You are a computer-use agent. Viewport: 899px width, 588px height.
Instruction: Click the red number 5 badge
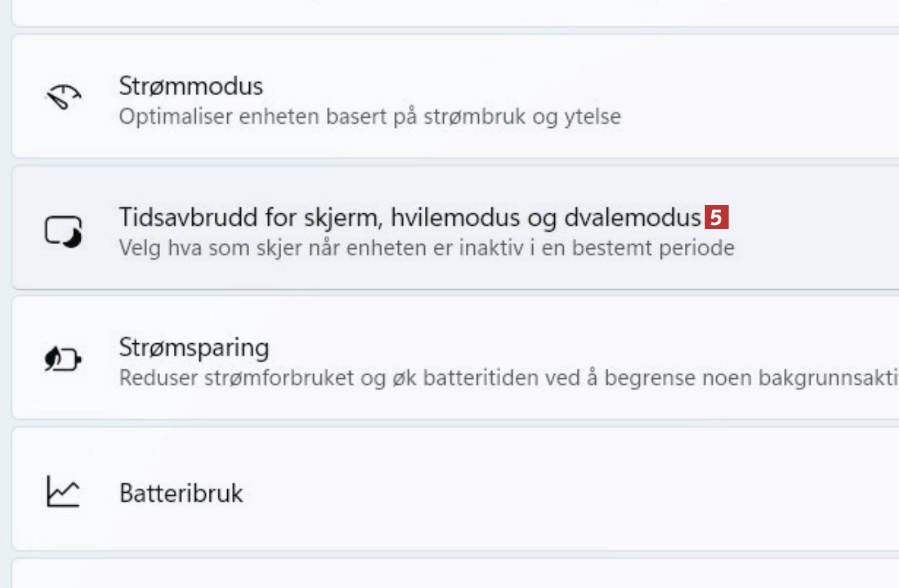click(716, 218)
